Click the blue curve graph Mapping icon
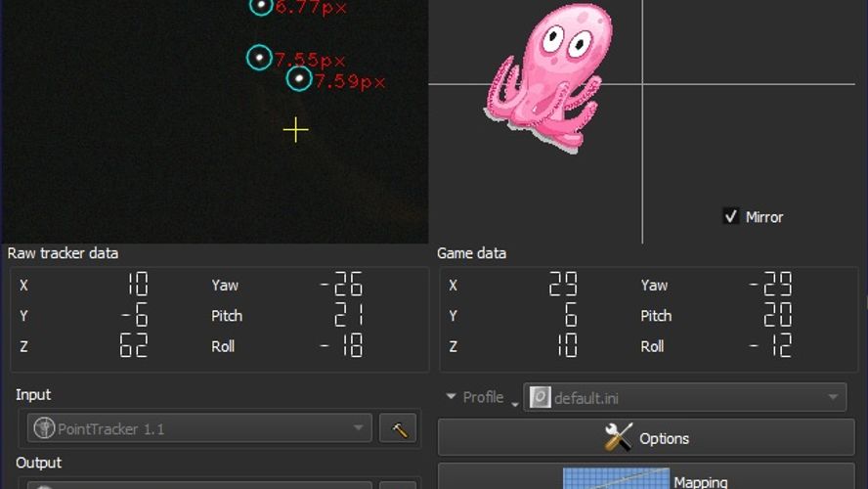Viewport: 868px width, 489px height. coord(615,478)
